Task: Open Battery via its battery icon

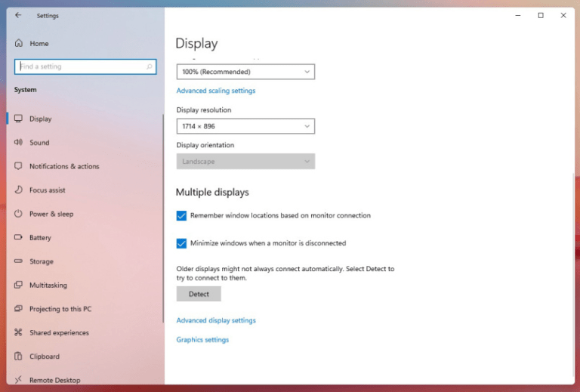Action: (18, 237)
